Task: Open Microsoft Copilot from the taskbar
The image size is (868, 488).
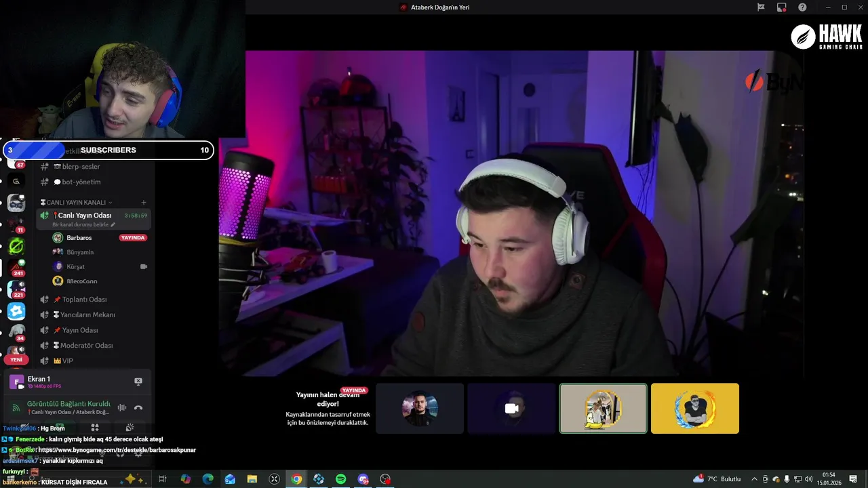Action: click(x=186, y=479)
